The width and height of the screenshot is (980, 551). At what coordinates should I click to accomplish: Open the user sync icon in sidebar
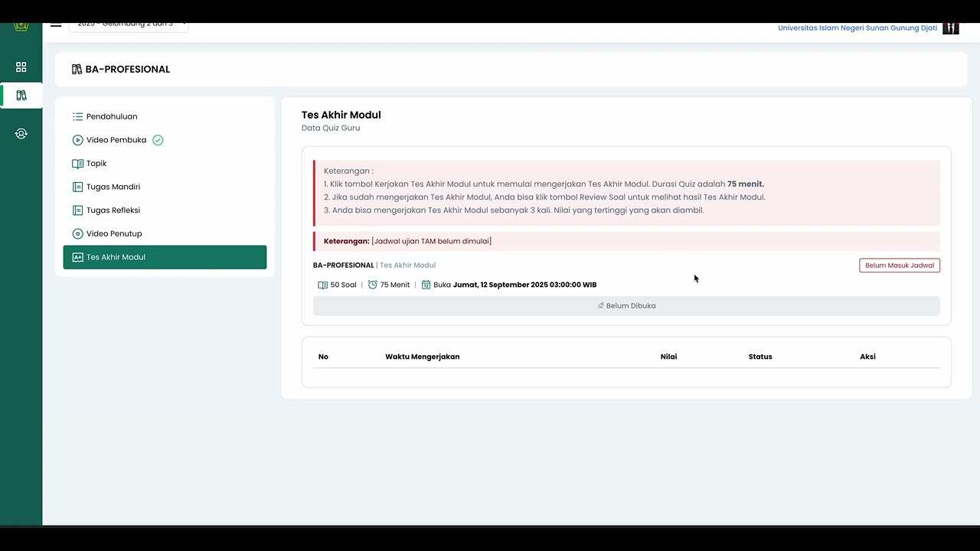pyautogui.click(x=21, y=134)
